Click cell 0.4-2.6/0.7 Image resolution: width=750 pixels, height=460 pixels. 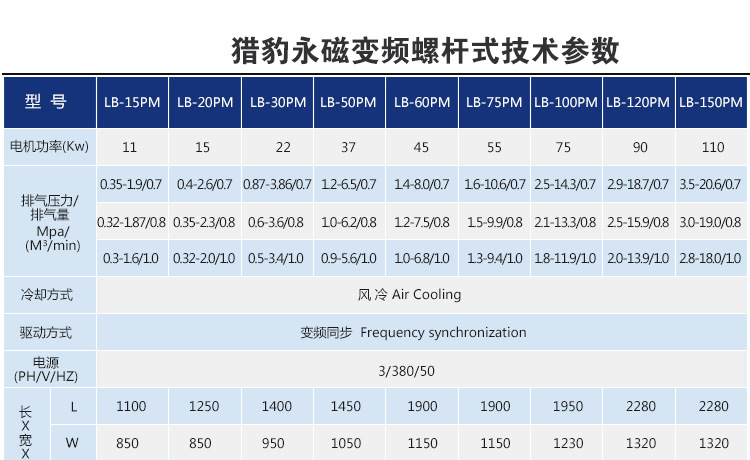[x=204, y=184]
